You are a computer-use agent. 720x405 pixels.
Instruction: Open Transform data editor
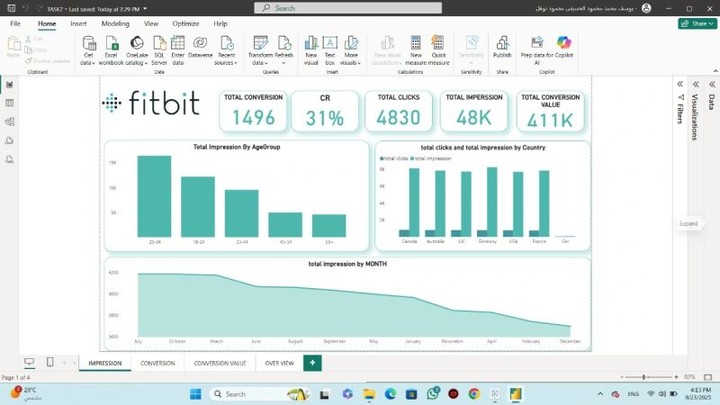(260, 51)
